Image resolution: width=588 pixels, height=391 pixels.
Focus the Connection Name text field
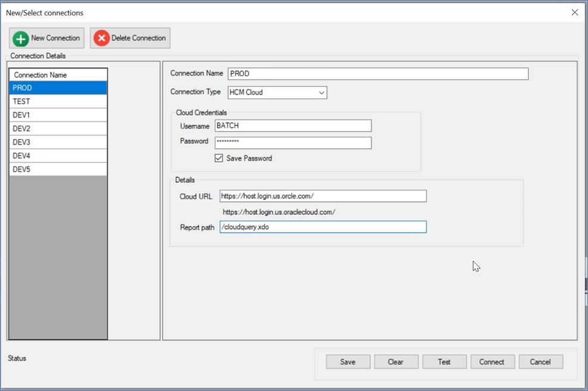coord(378,74)
